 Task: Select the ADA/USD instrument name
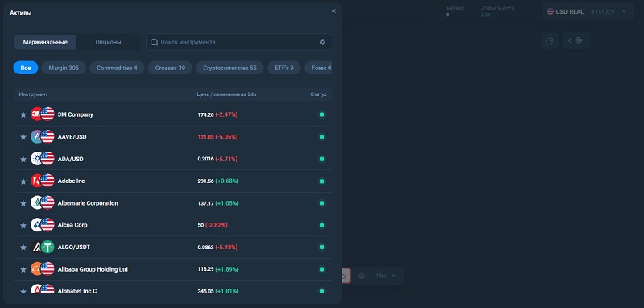click(x=71, y=159)
